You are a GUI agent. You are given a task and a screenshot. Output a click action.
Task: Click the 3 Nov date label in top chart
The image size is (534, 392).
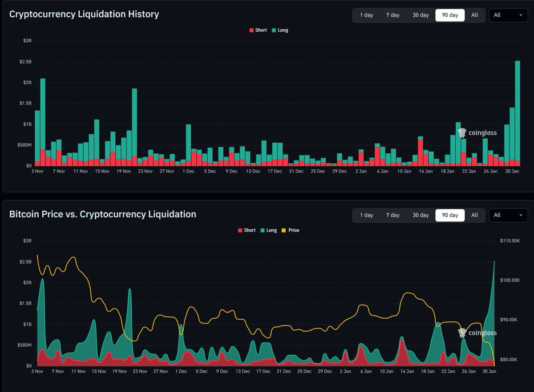[x=37, y=171]
